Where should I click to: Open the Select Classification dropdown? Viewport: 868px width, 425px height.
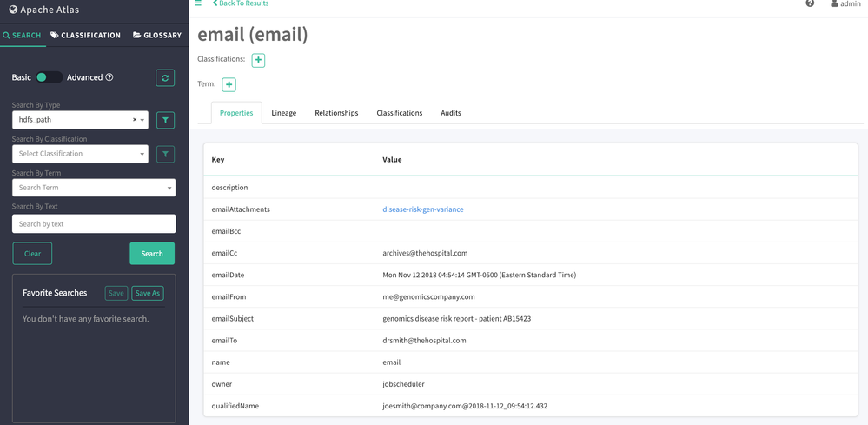pyautogui.click(x=80, y=154)
